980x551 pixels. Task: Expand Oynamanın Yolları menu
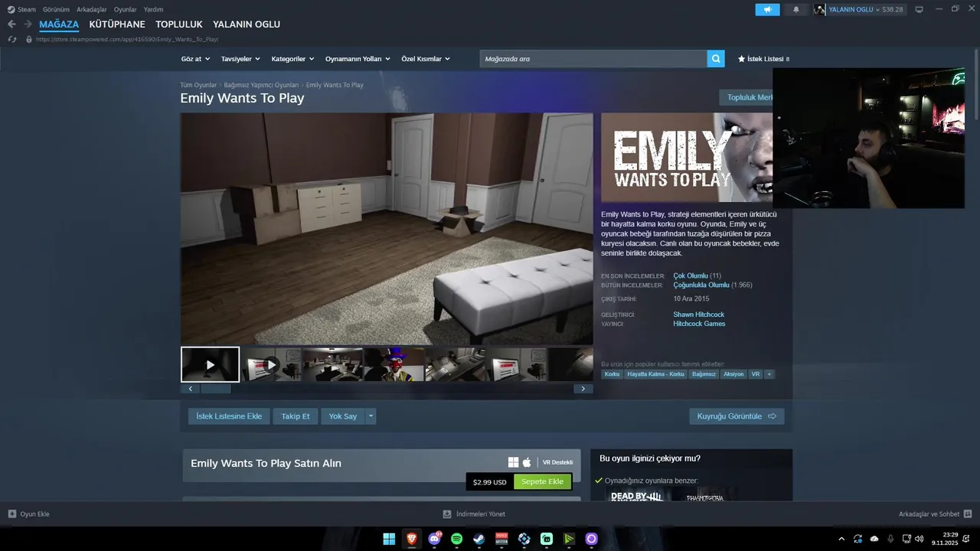[358, 59]
